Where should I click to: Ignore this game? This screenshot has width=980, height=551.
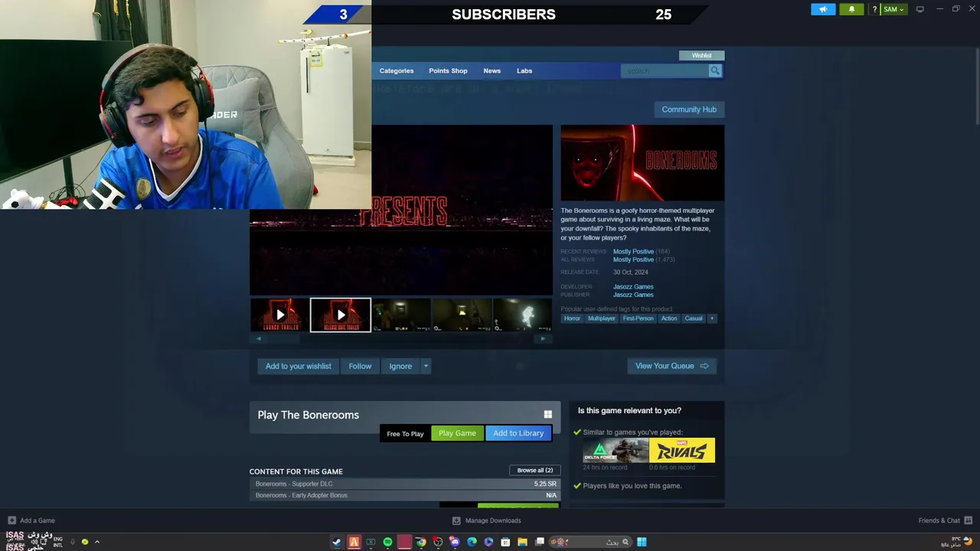[400, 366]
